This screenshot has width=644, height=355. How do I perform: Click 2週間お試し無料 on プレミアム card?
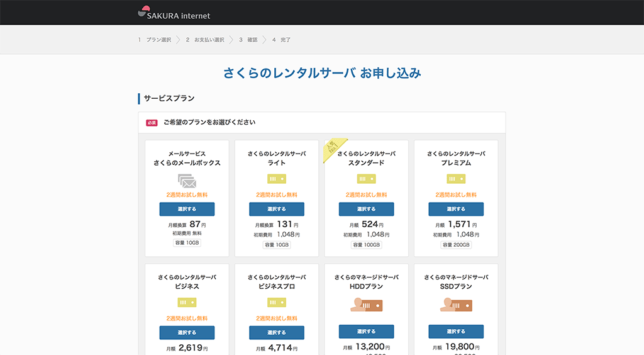(456, 194)
